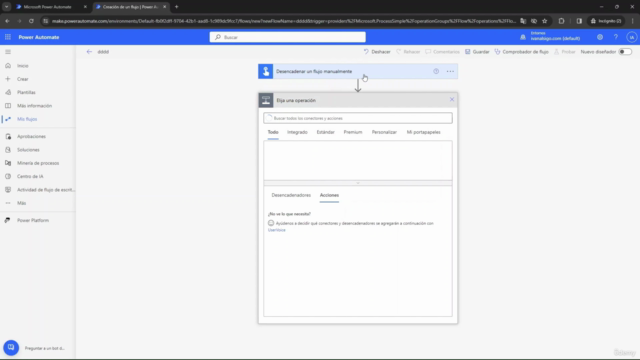Open Soluciones in the sidebar
Image resolution: width=640 pixels, height=360 pixels.
pos(28,150)
